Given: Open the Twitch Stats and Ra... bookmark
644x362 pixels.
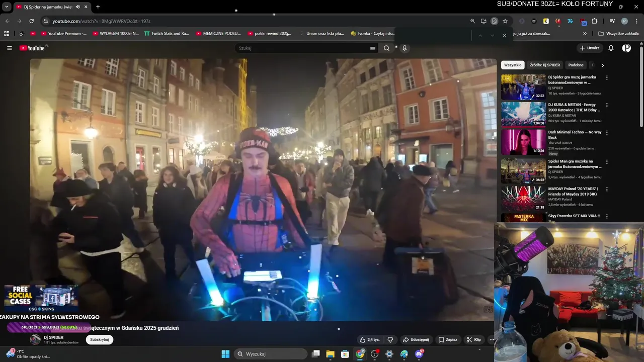Looking at the screenshot, I should point(166,34).
